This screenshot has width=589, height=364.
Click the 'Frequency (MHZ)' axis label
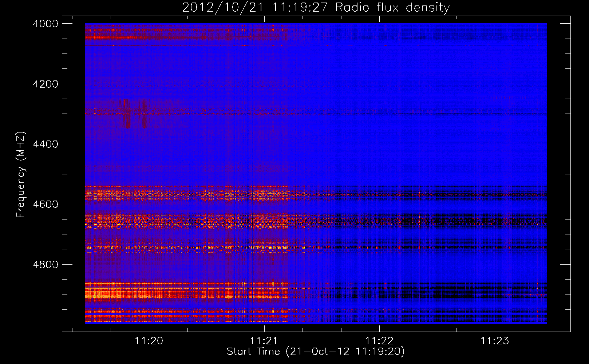tap(21, 175)
